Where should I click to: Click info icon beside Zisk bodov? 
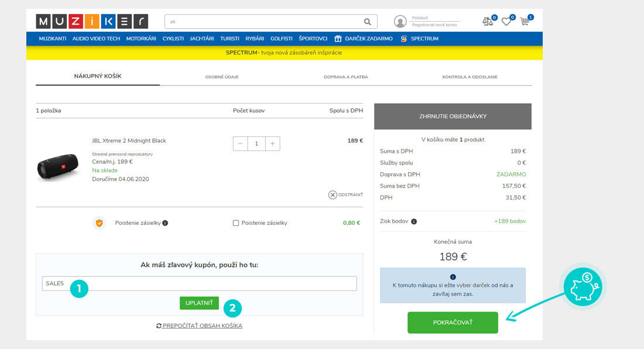tap(414, 221)
